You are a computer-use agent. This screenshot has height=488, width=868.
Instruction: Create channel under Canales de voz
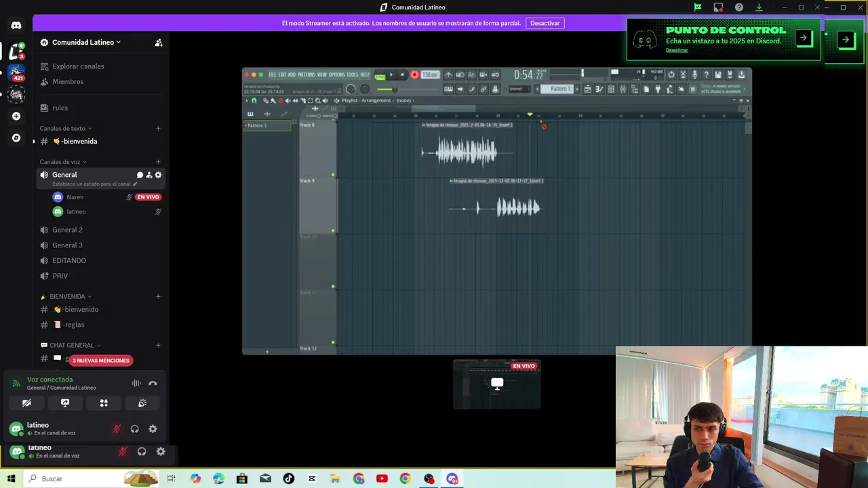[x=158, y=162]
